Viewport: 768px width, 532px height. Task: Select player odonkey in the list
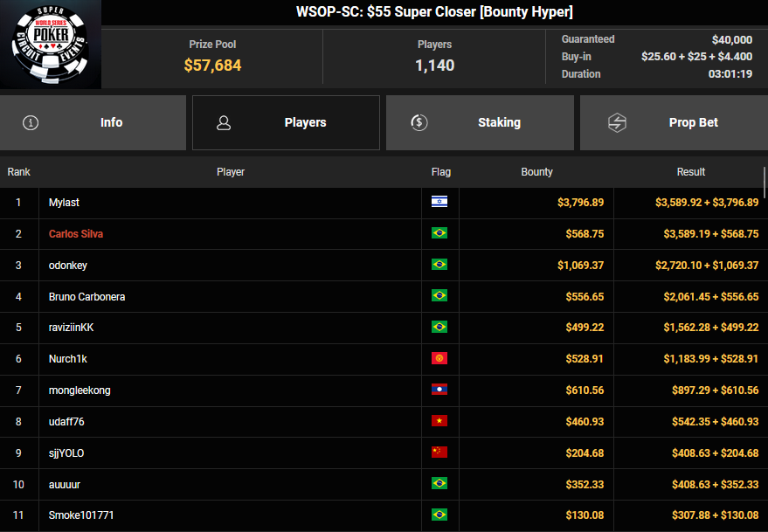[68, 266]
